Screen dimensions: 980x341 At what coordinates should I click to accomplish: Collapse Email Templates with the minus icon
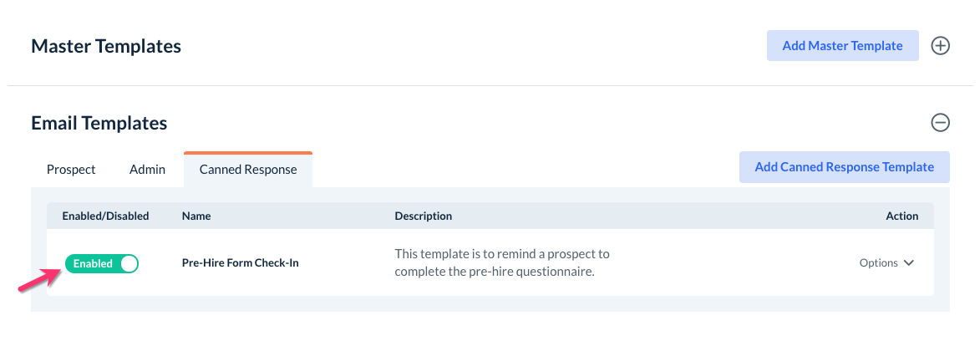940,123
